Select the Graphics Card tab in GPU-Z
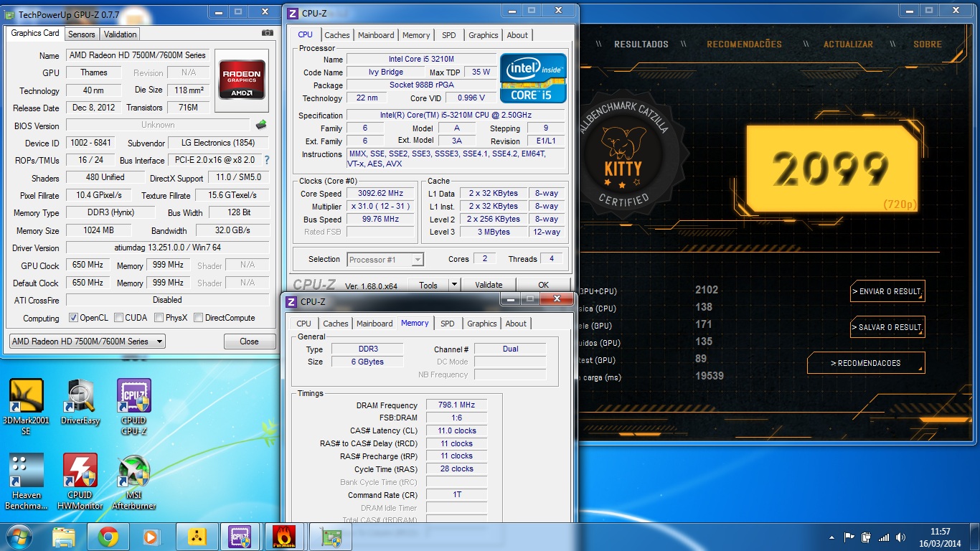Viewport: 980px width, 551px height. pyautogui.click(x=35, y=33)
